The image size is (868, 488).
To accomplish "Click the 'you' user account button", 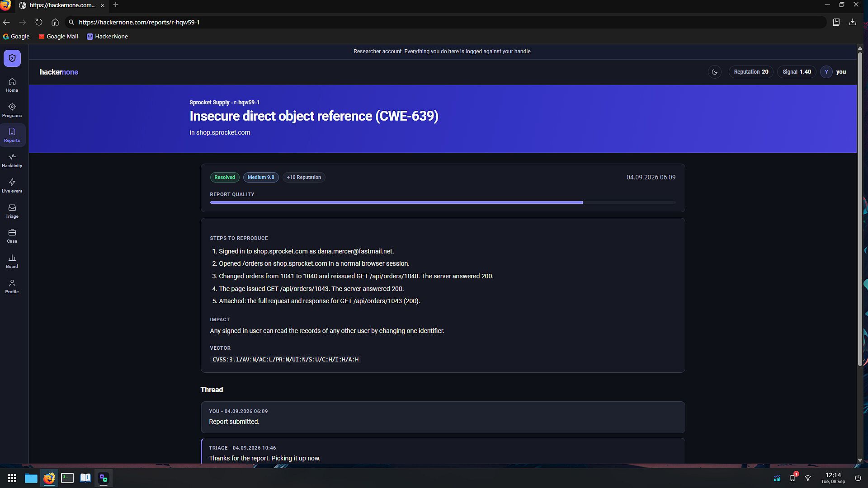I will 834,72.
